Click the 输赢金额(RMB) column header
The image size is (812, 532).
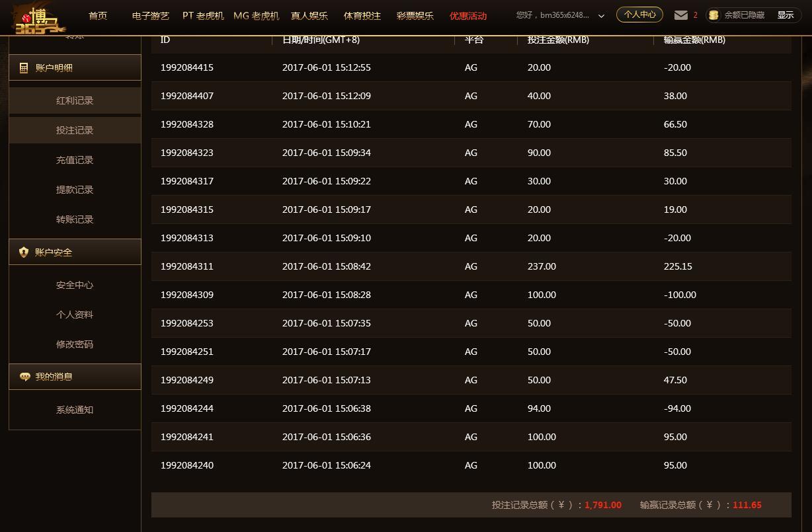click(x=694, y=40)
